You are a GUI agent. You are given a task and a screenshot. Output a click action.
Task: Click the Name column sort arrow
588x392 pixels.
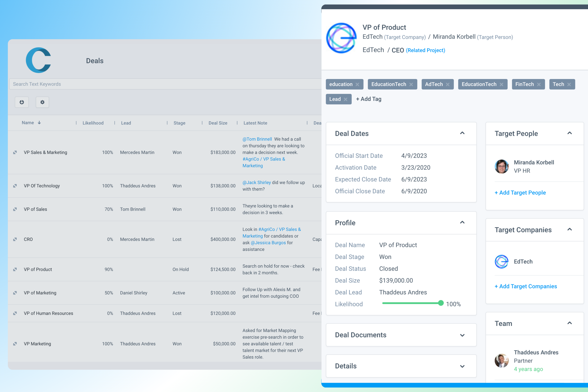(39, 123)
